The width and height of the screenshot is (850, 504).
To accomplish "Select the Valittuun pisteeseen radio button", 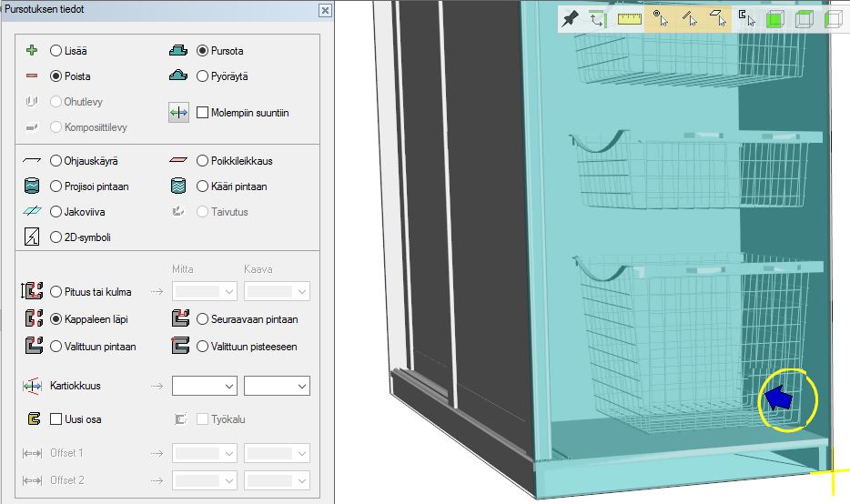I will coord(202,347).
